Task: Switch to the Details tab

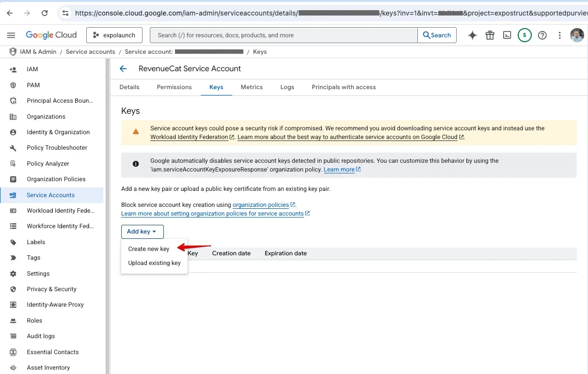Action: tap(129, 87)
